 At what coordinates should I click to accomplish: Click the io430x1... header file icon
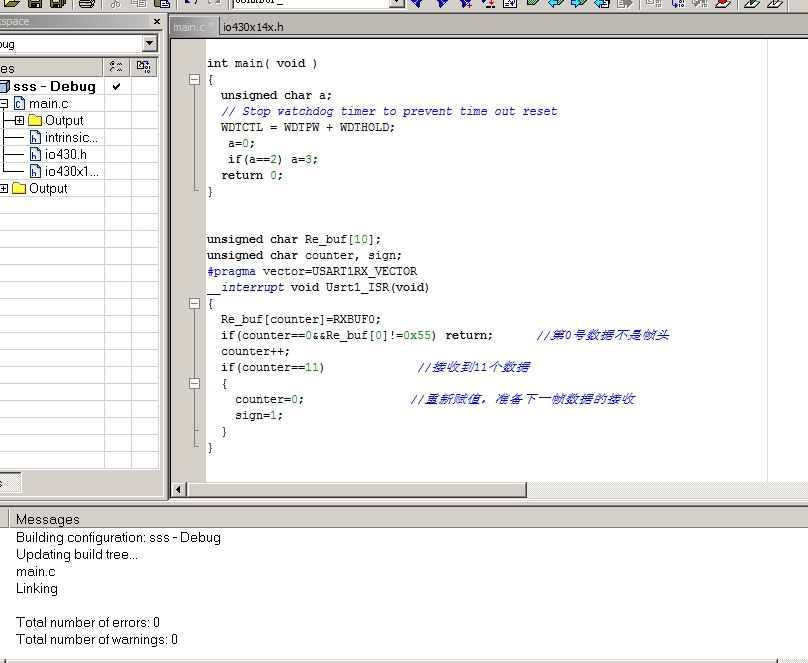[36, 172]
